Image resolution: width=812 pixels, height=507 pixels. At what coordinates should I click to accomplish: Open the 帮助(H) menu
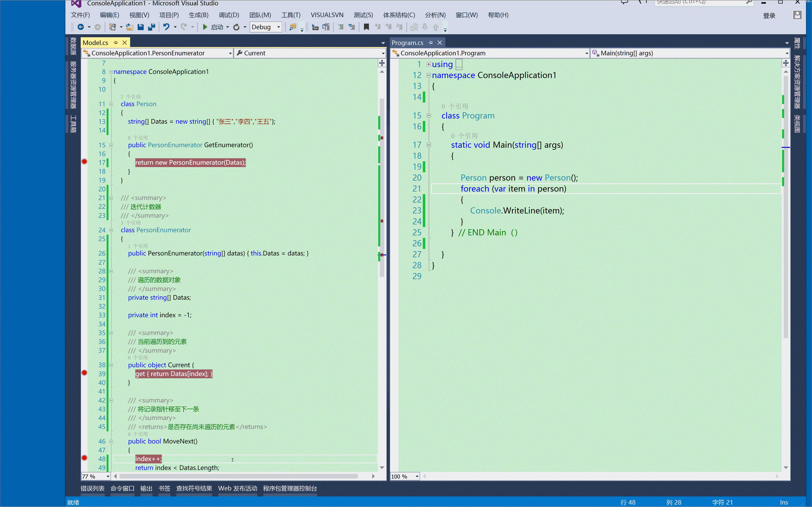(498, 15)
